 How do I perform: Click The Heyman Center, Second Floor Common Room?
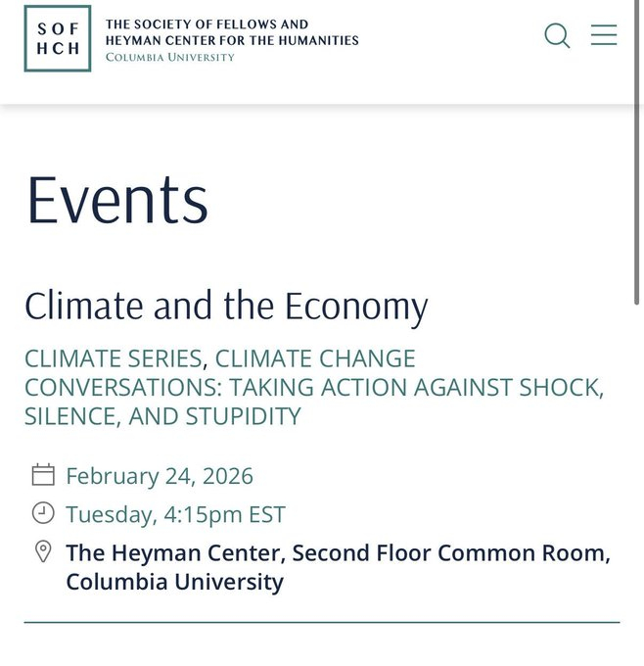click(x=338, y=552)
